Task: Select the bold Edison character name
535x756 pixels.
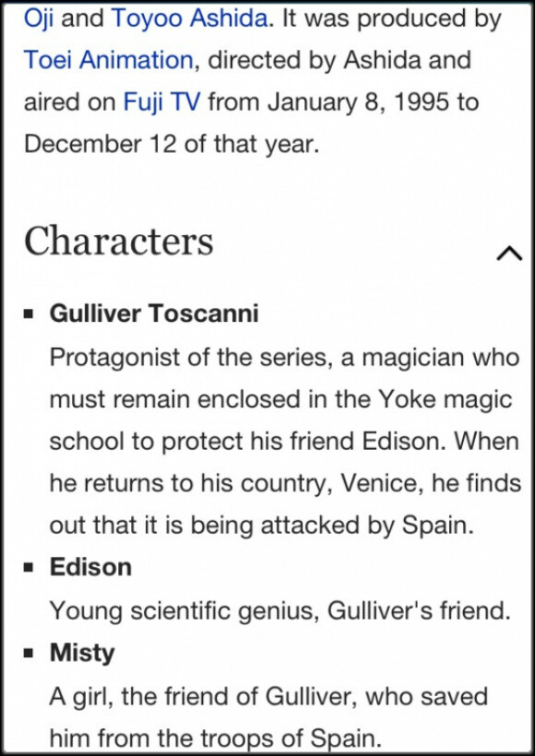Action: [x=90, y=567]
